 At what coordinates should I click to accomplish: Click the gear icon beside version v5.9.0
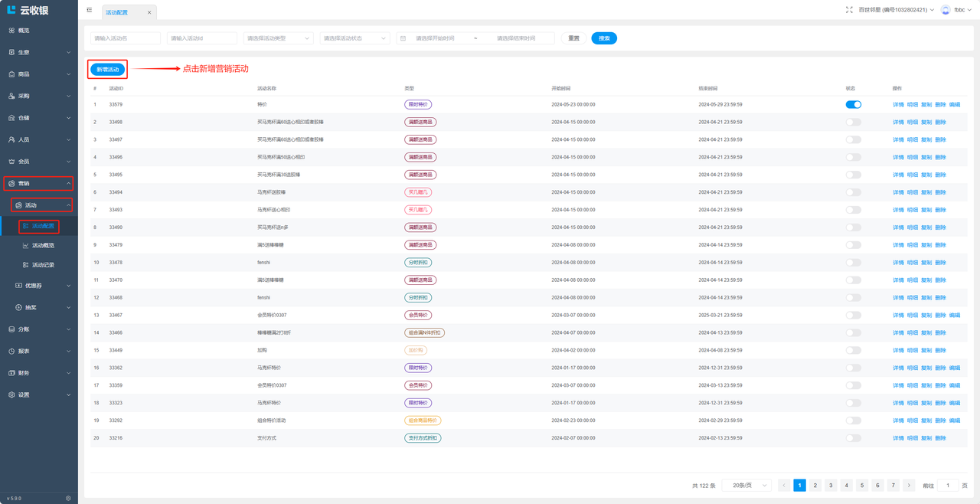(68, 498)
